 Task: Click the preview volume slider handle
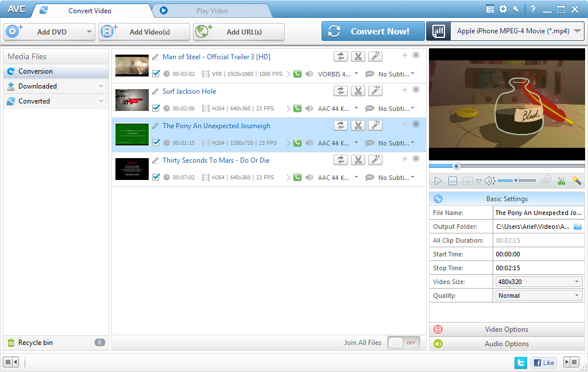point(516,181)
